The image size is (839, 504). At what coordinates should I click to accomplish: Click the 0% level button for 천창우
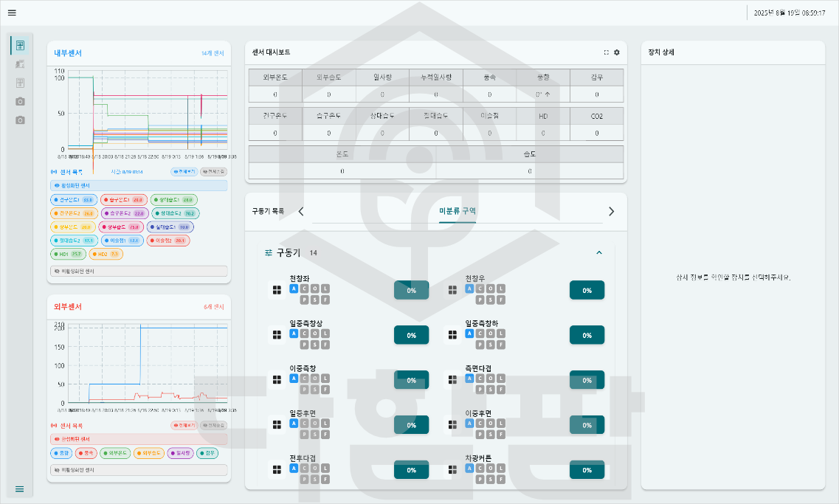coord(587,291)
